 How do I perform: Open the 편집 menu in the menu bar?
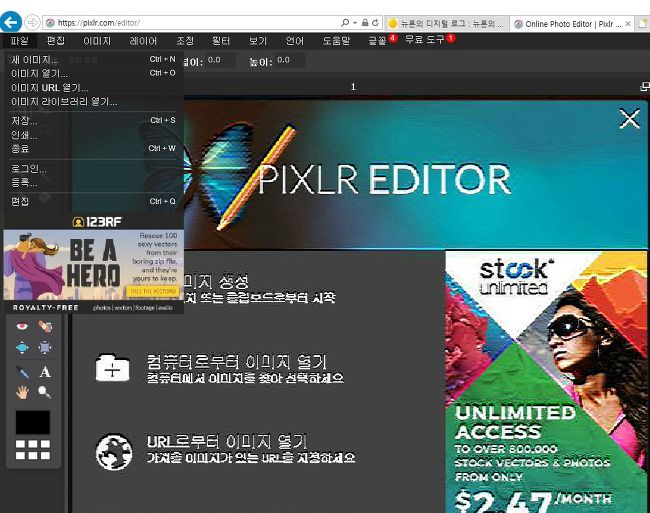(56, 41)
